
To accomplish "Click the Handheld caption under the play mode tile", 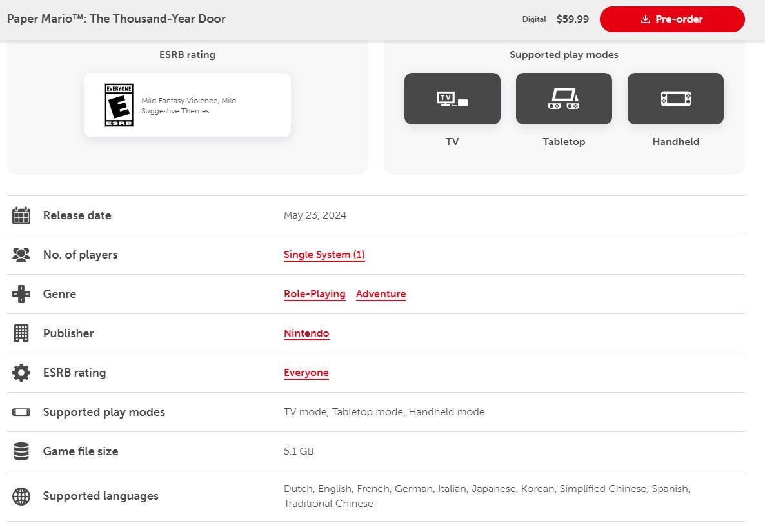I will (676, 142).
